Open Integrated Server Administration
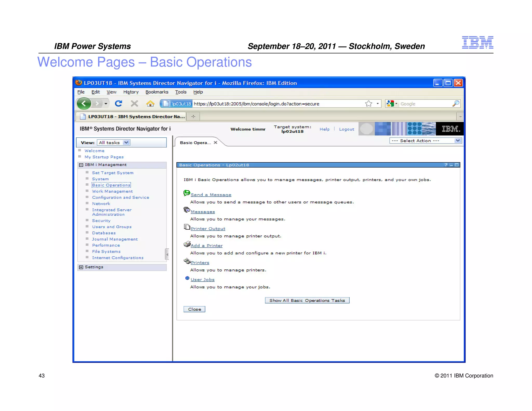This screenshot has width=532, height=411. pyautogui.click(x=112, y=212)
